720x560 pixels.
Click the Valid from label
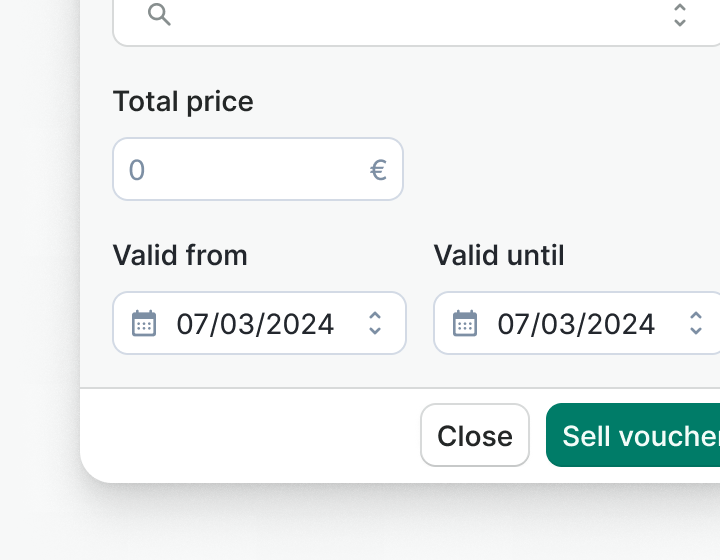(180, 256)
